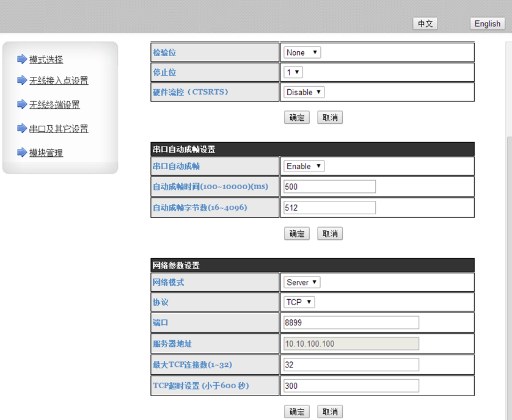Click the arrow icon beside 串口及其它设置
This screenshot has height=420, width=512.
22,128
